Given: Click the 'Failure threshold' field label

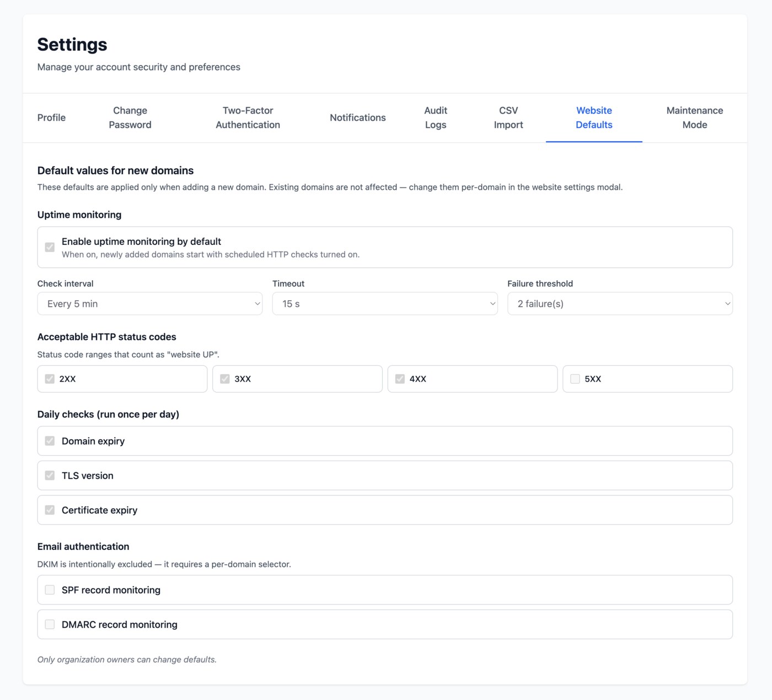Looking at the screenshot, I should point(540,284).
